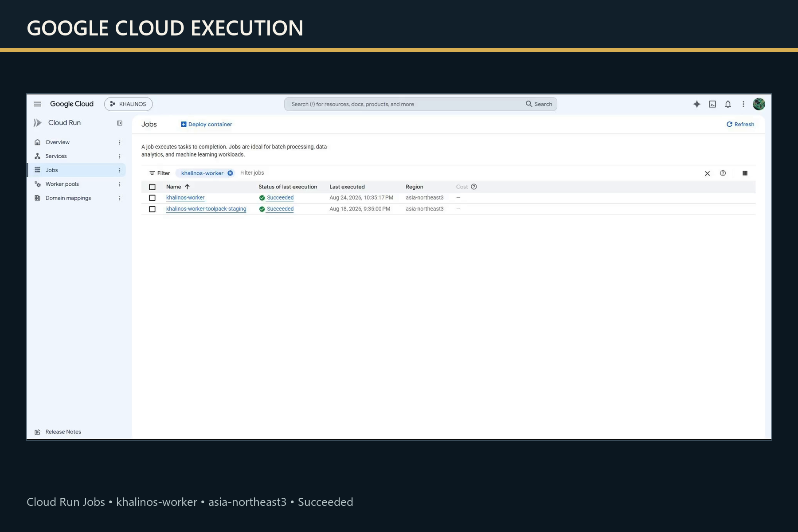Open the hamburger navigation menu
Screen dimensions: 798x532
tap(37, 104)
